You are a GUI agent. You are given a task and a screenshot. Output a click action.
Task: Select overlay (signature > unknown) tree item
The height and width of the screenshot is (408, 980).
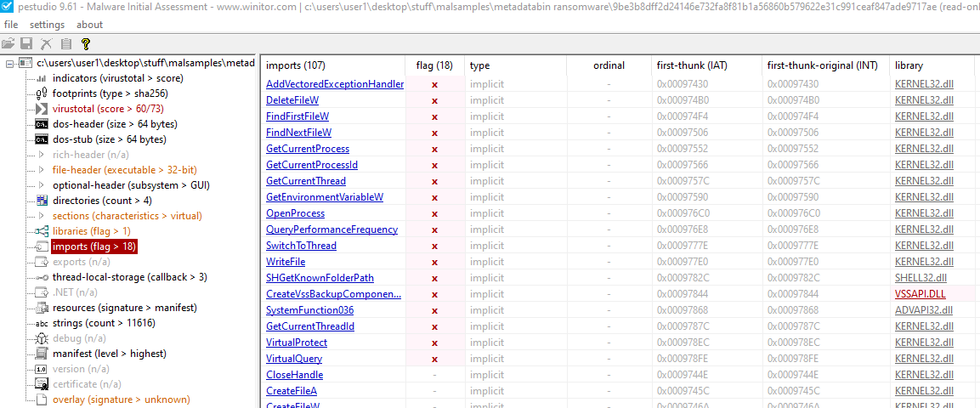(122, 399)
